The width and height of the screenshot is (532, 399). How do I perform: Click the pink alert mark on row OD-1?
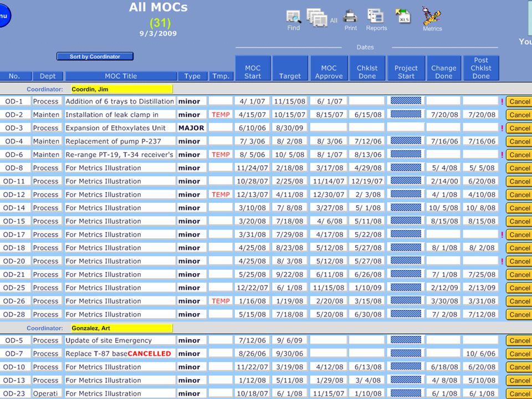[x=502, y=101]
